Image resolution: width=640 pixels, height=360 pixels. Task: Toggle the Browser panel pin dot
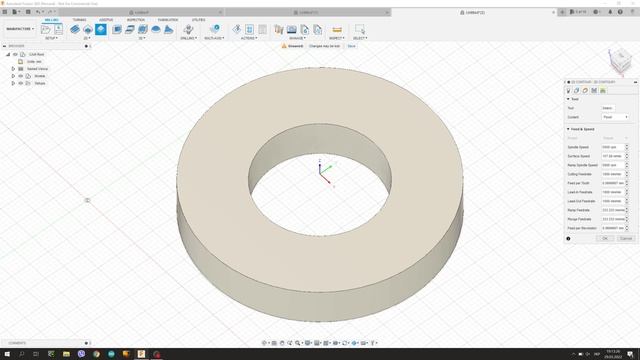[x=86, y=46]
